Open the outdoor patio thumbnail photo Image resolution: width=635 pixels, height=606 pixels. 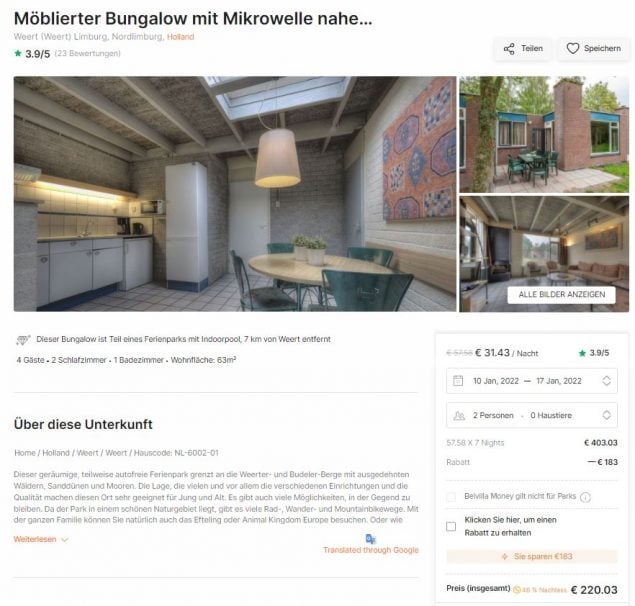point(544,134)
